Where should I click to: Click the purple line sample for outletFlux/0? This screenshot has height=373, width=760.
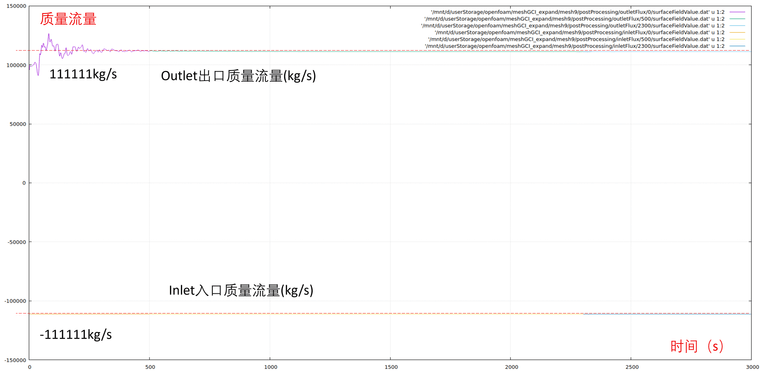tap(736, 12)
